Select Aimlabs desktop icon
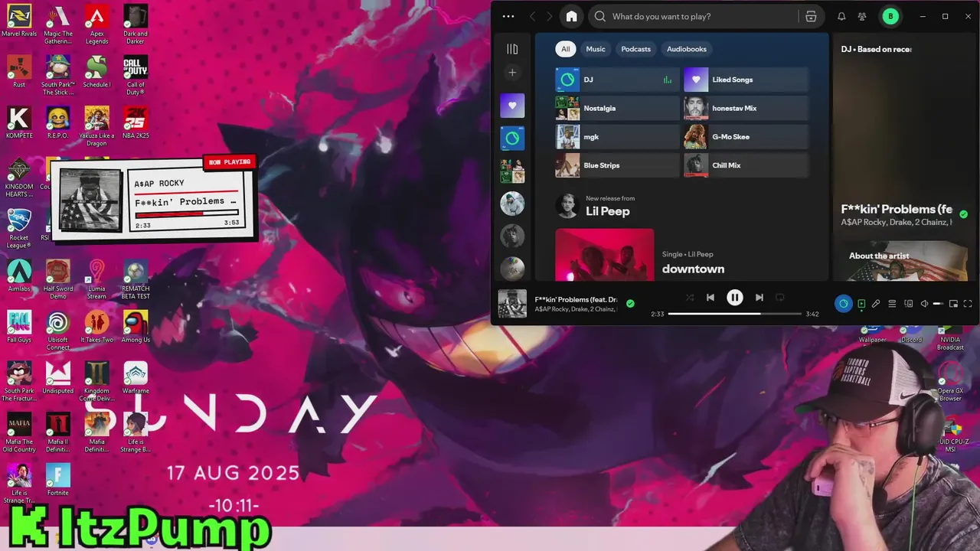This screenshot has height=551, width=980. [x=19, y=275]
